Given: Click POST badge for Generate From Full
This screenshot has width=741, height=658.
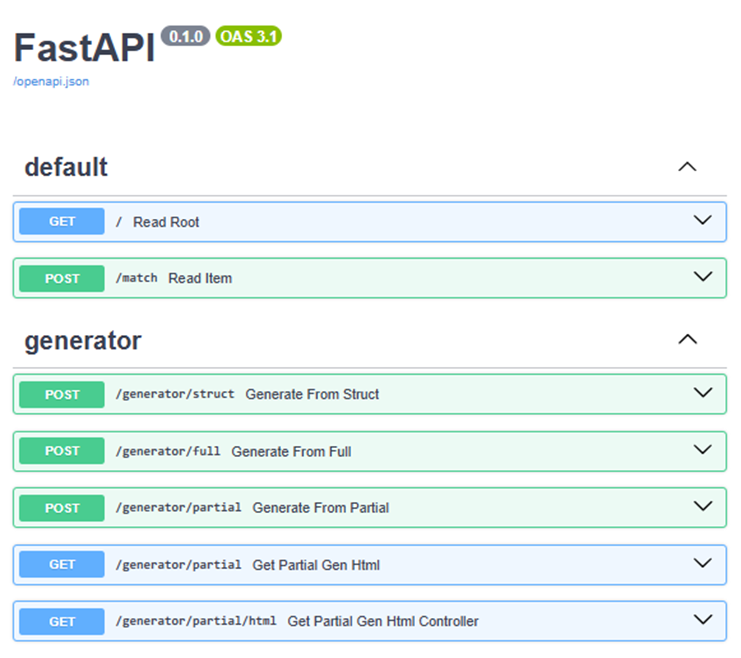Looking at the screenshot, I should [x=62, y=451].
